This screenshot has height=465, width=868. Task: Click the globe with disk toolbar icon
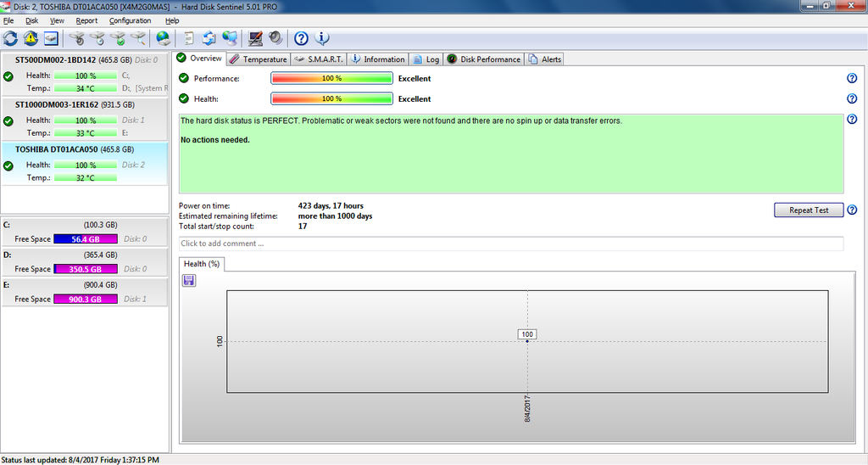click(164, 38)
